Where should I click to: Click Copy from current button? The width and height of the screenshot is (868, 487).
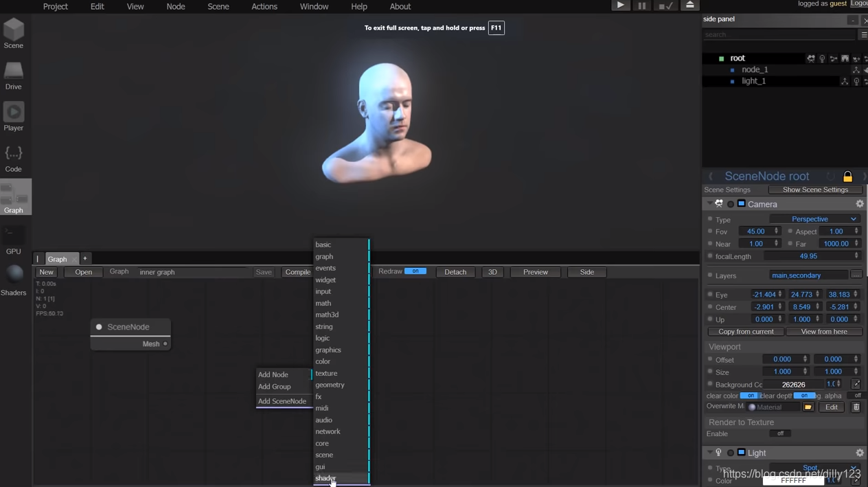click(746, 331)
